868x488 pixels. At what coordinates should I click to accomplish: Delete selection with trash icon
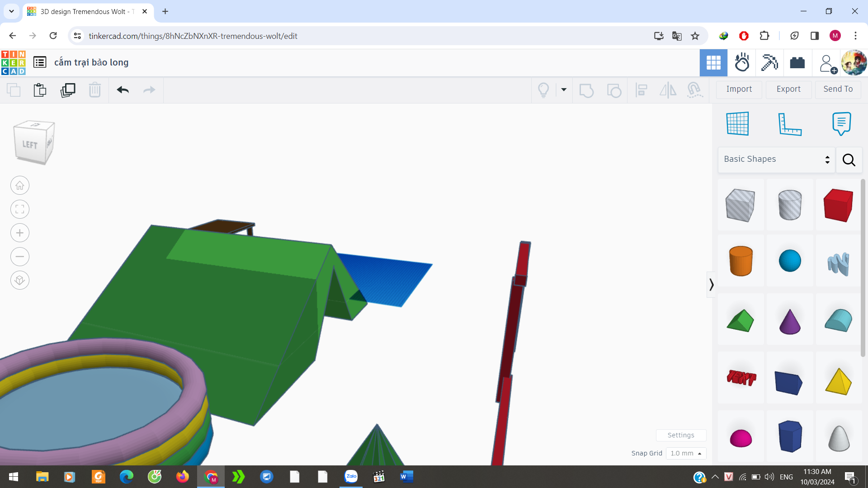click(95, 90)
